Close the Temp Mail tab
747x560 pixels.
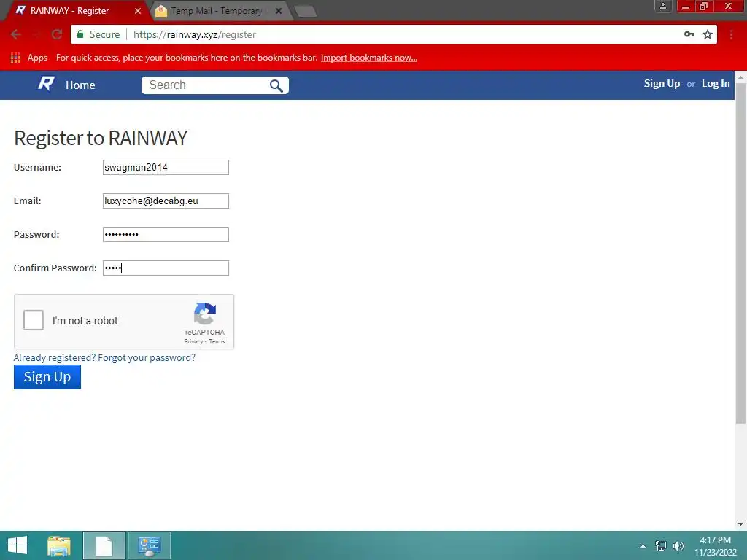[x=279, y=11]
